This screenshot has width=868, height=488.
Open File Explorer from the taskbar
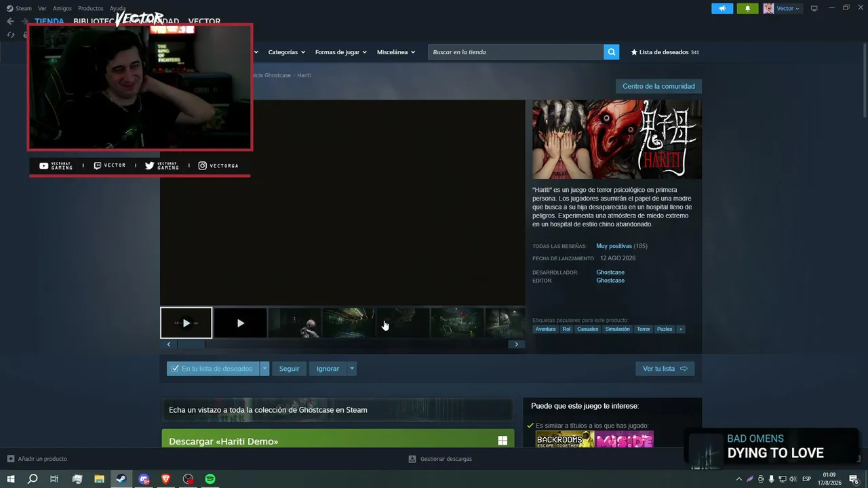click(99, 479)
